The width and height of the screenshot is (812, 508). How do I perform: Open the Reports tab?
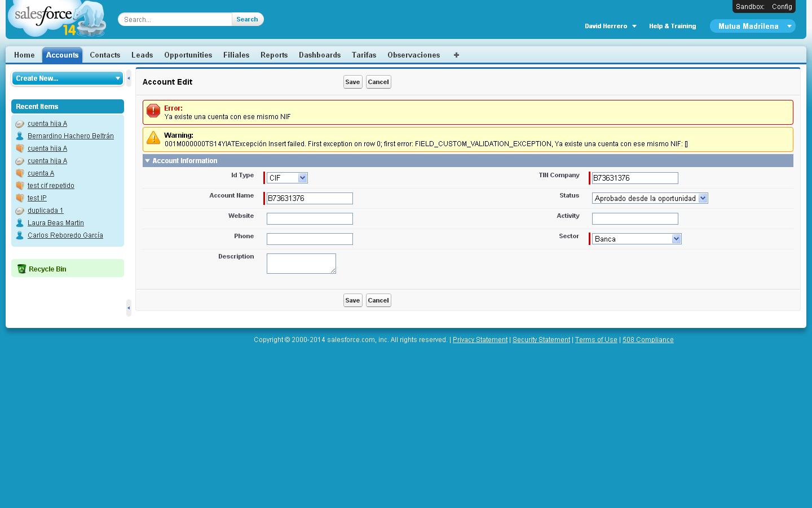pyautogui.click(x=274, y=55)
